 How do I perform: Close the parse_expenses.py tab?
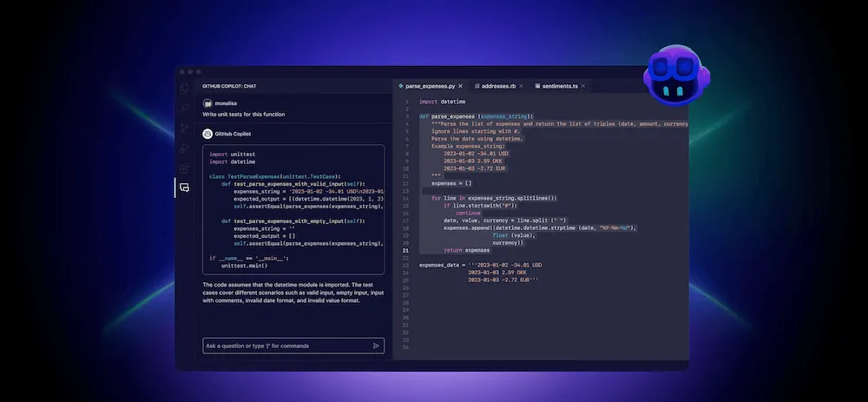coord(461,86)
